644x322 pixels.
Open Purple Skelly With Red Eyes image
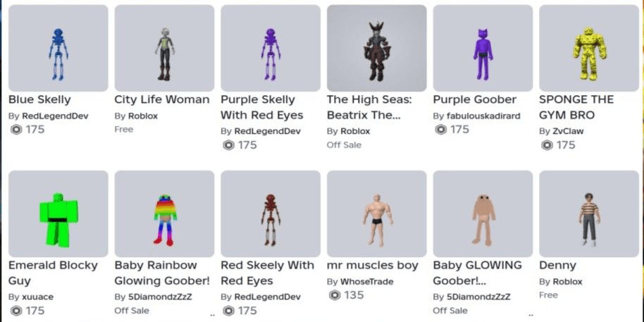(x=271, y=48)
